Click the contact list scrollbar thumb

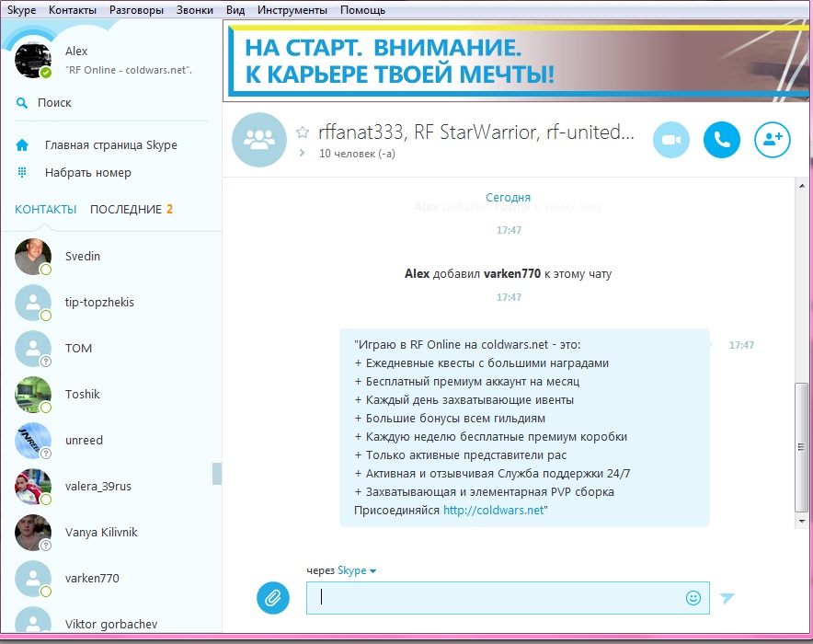217,474
